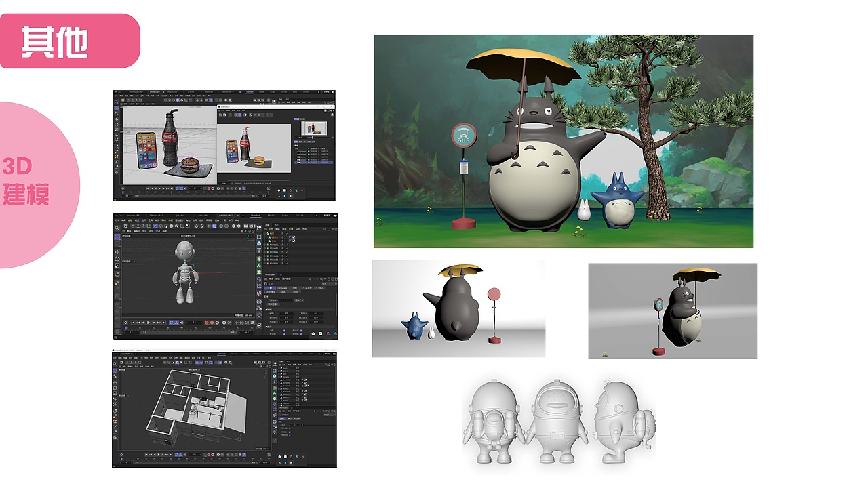This screenshot has width=868, height=488.
Task: Open Standard layout tab in house model screenshot
Action: 222,354
